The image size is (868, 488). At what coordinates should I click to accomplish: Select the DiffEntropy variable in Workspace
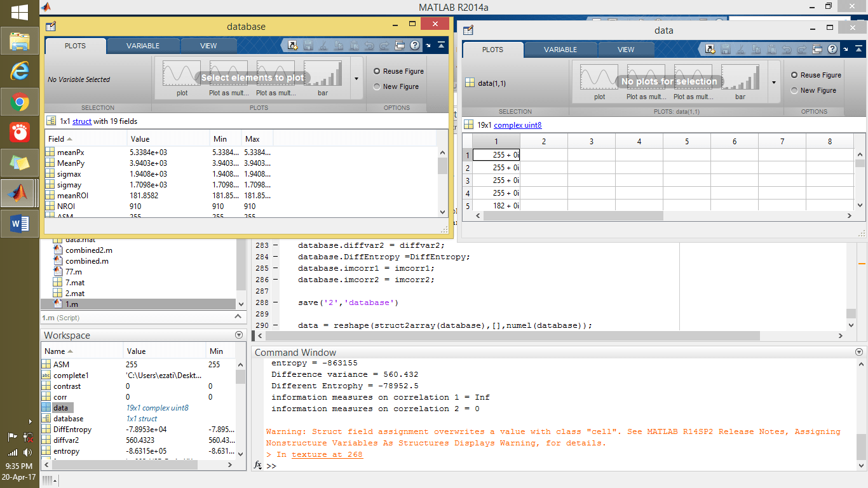[x=72, y=430]
